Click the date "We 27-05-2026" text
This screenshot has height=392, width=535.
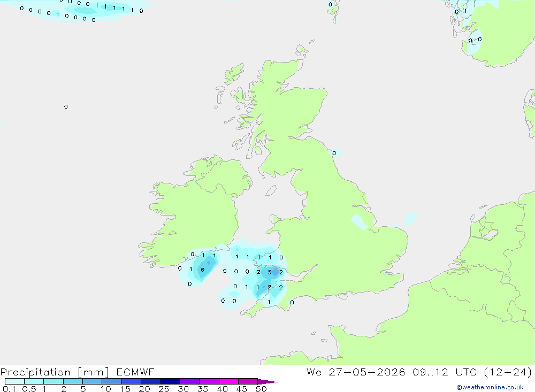tap(356, 372)
